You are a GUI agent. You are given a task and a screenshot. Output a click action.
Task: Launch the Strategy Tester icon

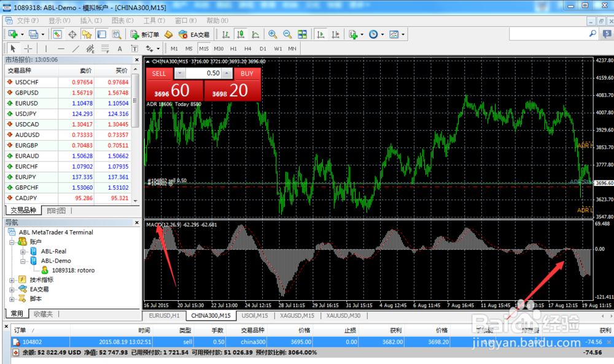click(x=116, y=34)
